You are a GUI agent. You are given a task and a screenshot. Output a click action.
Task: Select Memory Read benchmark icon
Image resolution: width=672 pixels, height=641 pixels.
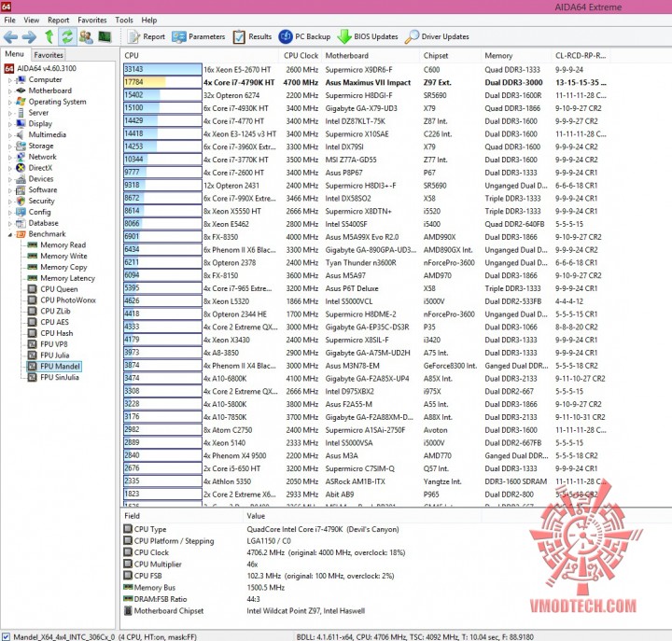point(32,245)
